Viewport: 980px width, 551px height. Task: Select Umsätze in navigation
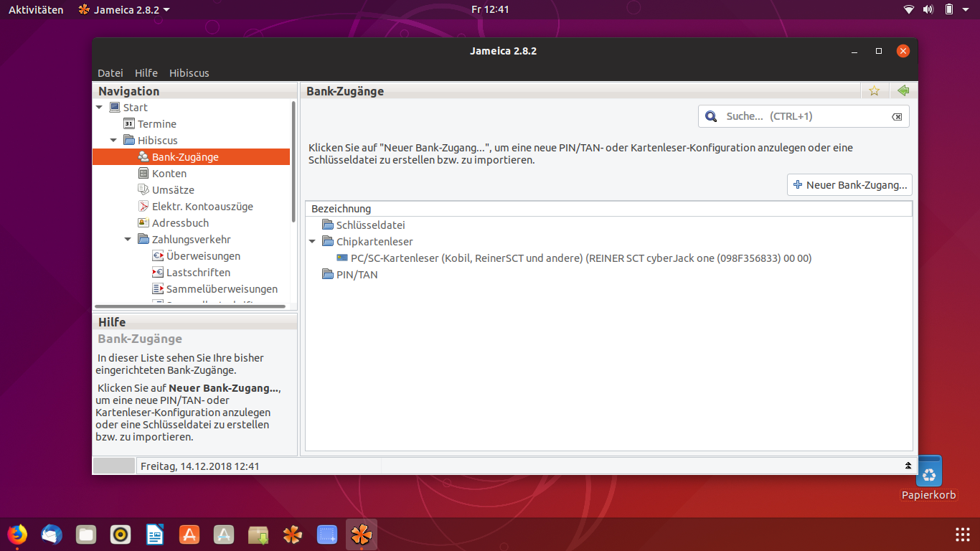click(173, 190)
